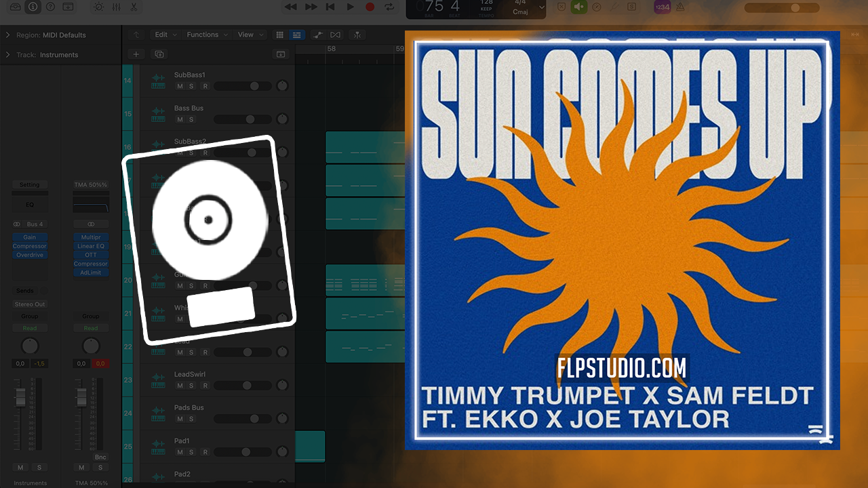Toggle Show Flex icon

pyautogui.click(x=336, y=35)
